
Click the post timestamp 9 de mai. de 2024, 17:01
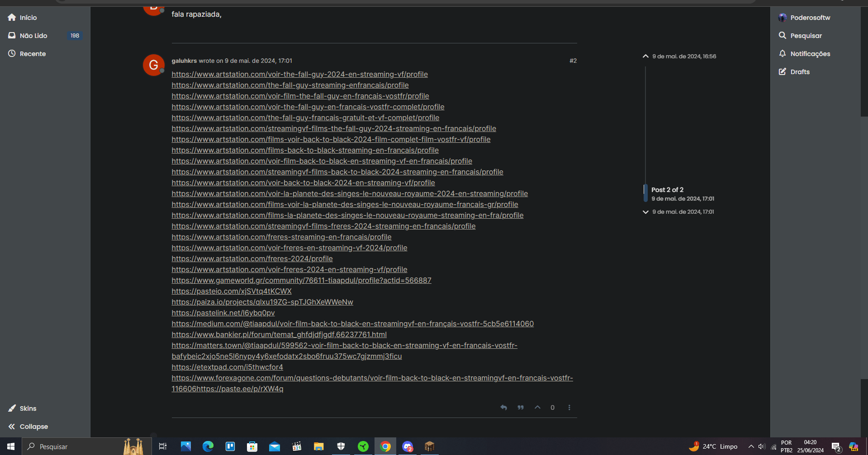(x=258, y=61)
